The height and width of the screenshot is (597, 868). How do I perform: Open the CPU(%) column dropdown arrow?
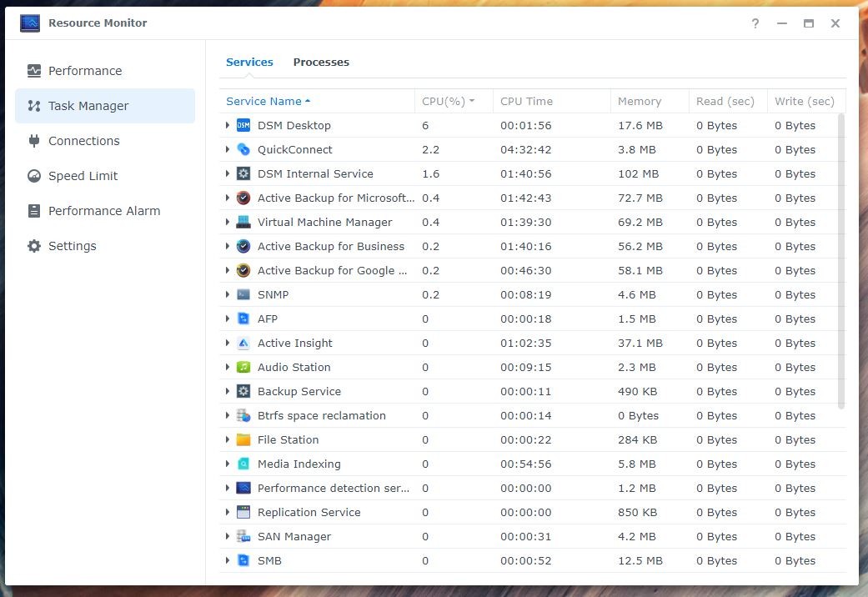coord(472,102)
